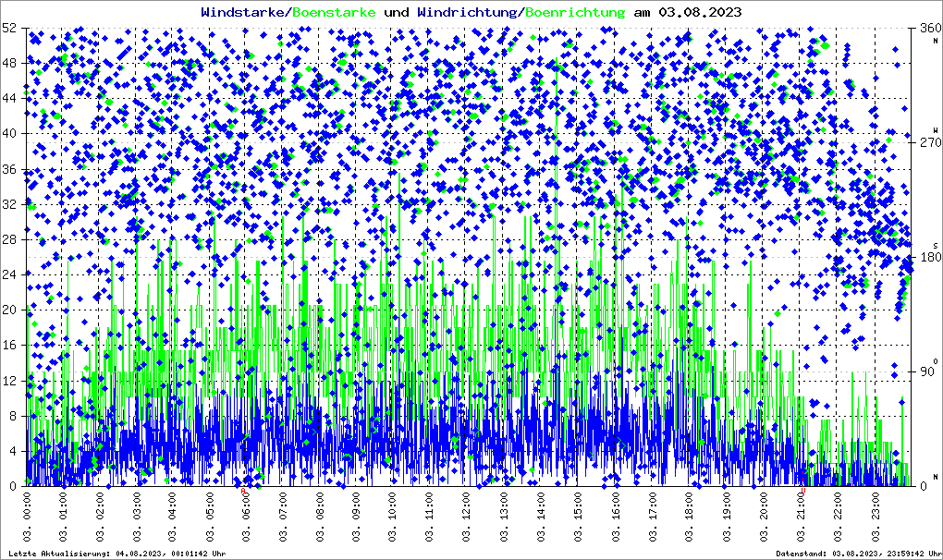943x560 pixels.
Task: Click the "20:00" time label
Action: 763,507
